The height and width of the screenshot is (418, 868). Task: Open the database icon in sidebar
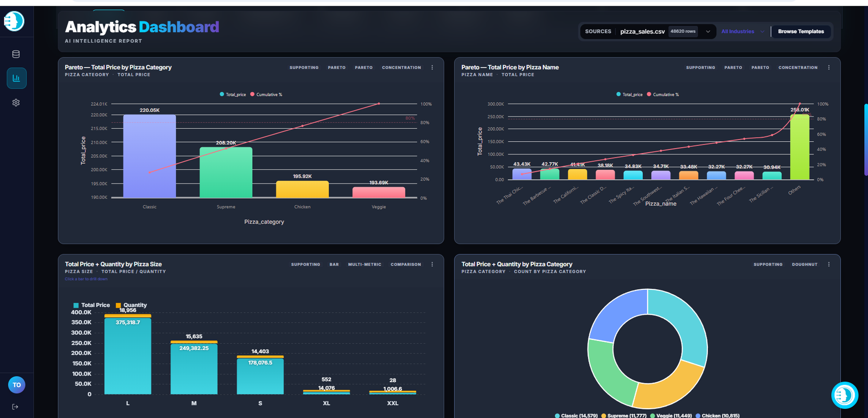click(16, 54)
